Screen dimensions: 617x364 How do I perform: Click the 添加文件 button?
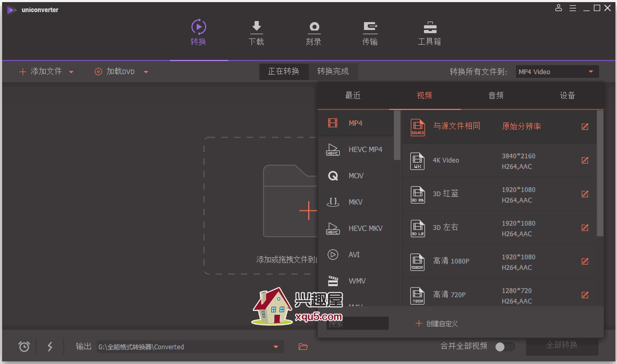[x=41, y=72]
